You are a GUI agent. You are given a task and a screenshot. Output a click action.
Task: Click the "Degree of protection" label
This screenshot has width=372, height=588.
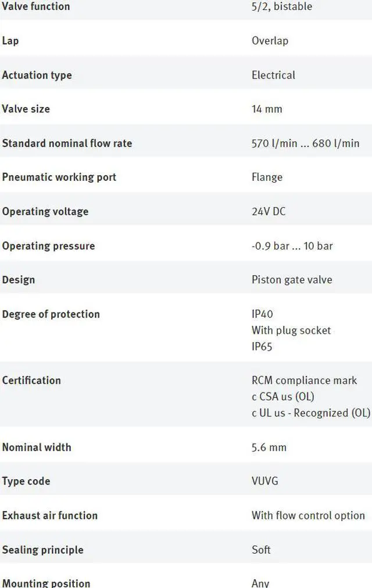(x=51, y=314)
